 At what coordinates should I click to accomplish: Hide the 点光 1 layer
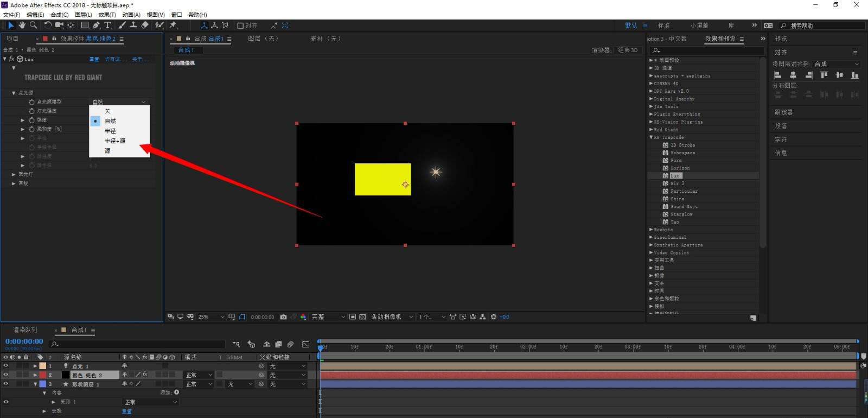6,366
